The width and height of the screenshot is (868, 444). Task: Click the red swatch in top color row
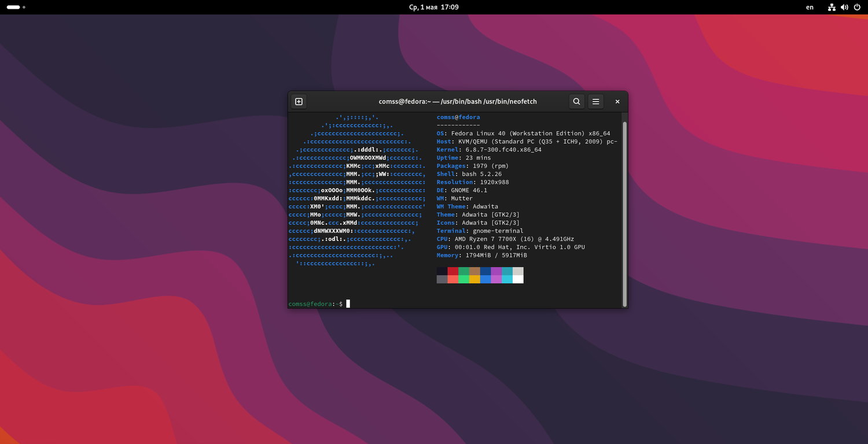(x=453, y=271)
